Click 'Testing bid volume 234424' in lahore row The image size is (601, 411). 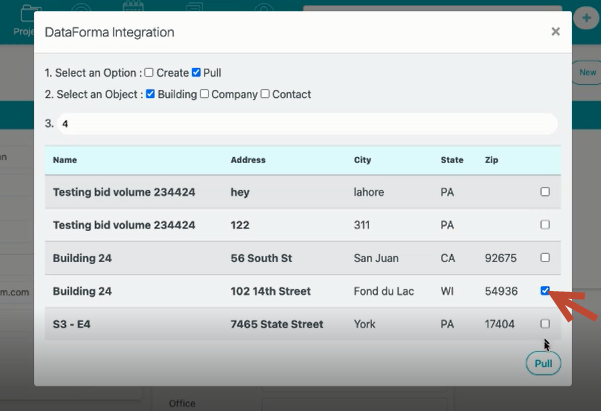click(124, 192)
